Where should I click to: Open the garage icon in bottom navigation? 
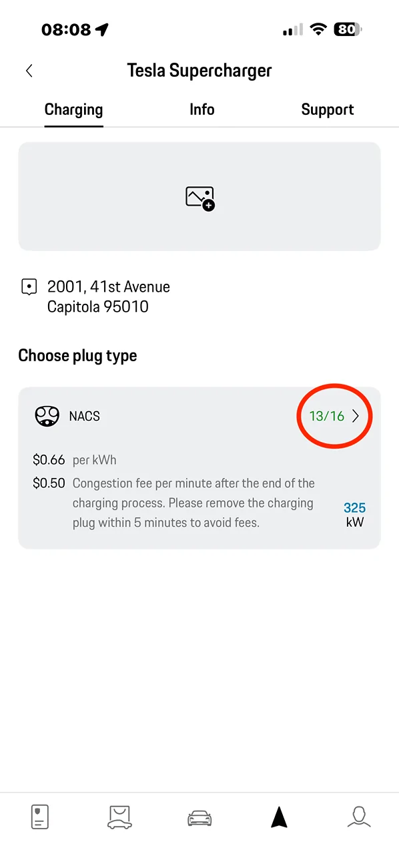(119, 816)
